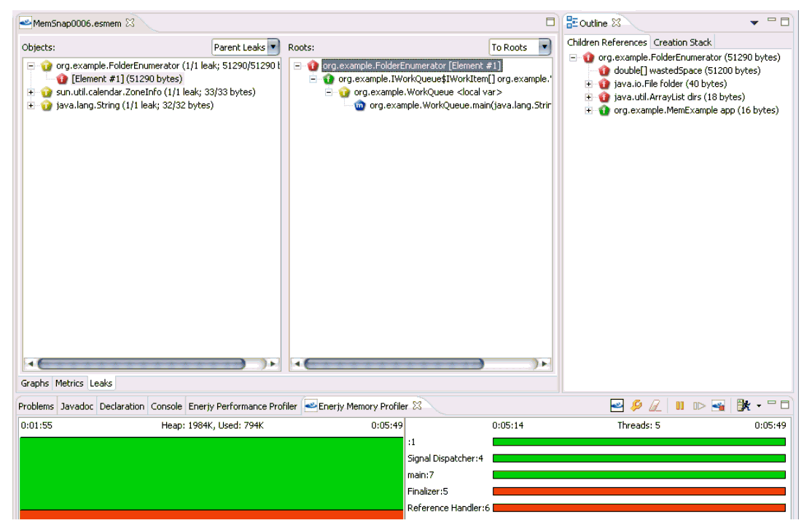Click the eraser clear icon in profiler toolbar
812x523 pixels.
[x=655, y=406]
